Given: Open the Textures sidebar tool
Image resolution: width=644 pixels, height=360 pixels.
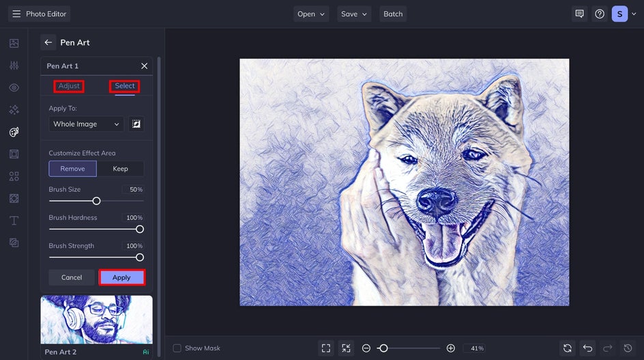Looking at the screenshot, I should (x=14, y=199).
